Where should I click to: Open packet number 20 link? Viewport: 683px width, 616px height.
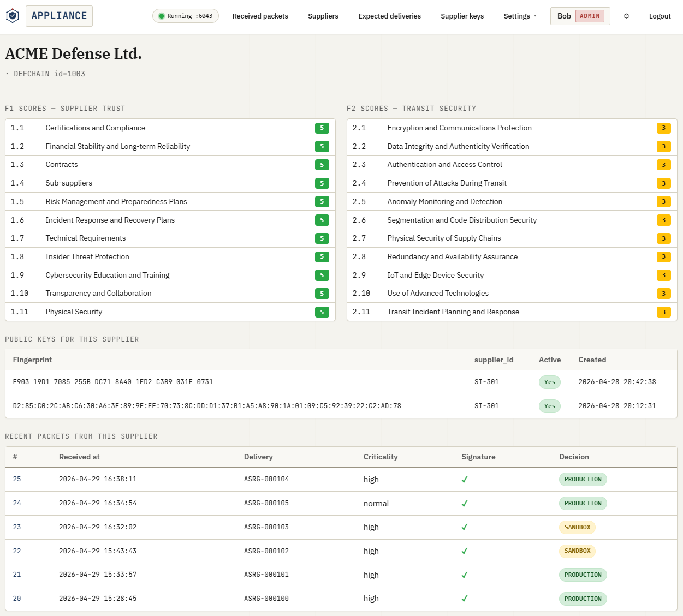pyautogui.click(x=17, y=599)
